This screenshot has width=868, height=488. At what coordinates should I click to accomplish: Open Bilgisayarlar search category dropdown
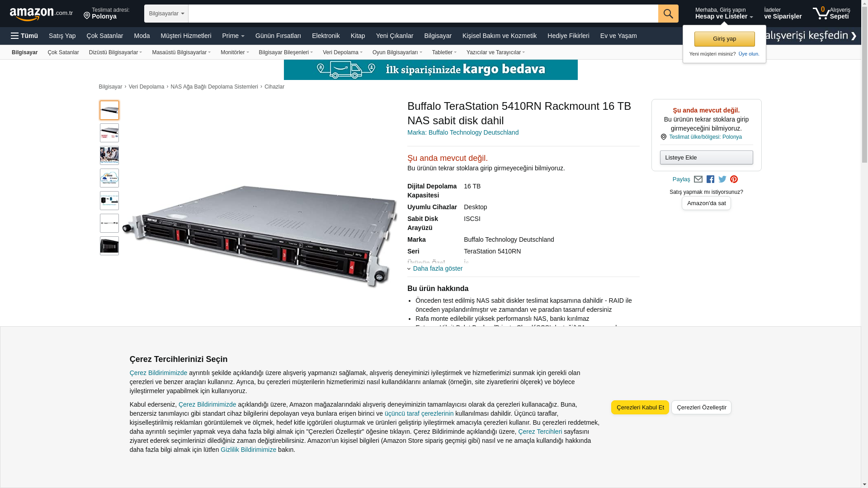166,14
